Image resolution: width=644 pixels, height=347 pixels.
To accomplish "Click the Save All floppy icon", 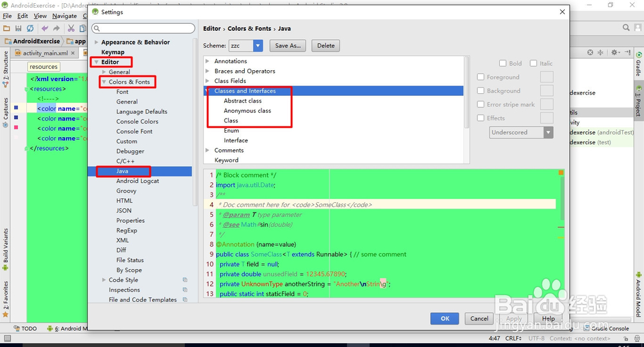I will tap(18, 28).
